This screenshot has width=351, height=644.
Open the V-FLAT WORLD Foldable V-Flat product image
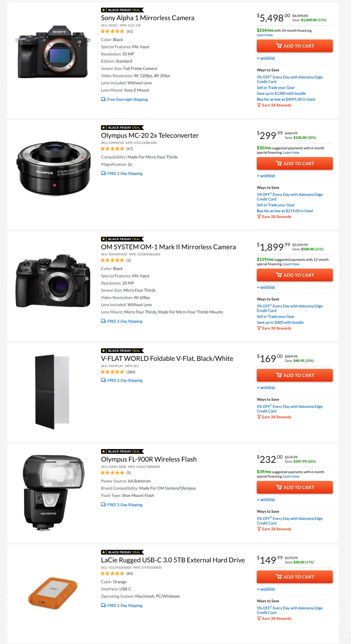click(x=52, y=392)
